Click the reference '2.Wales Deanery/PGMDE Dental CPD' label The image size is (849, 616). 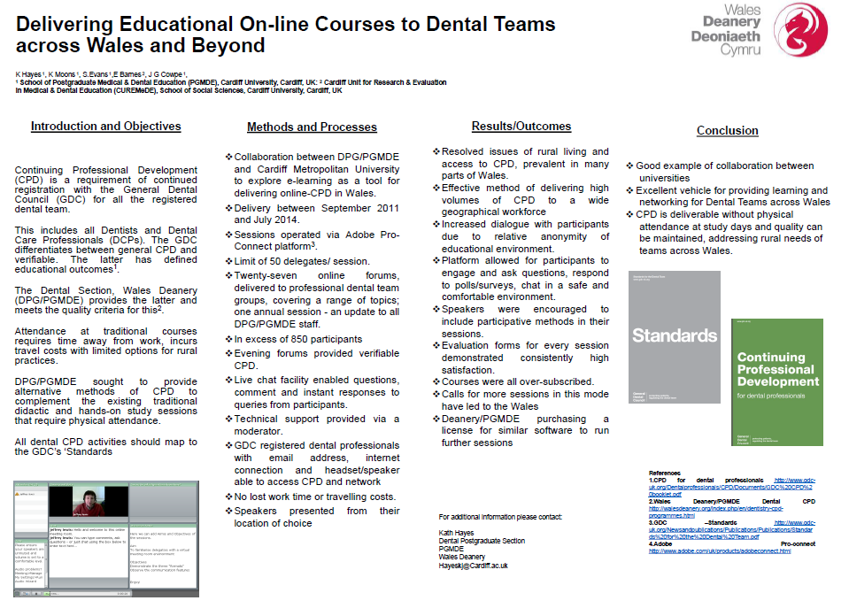(x=732, y=502)
